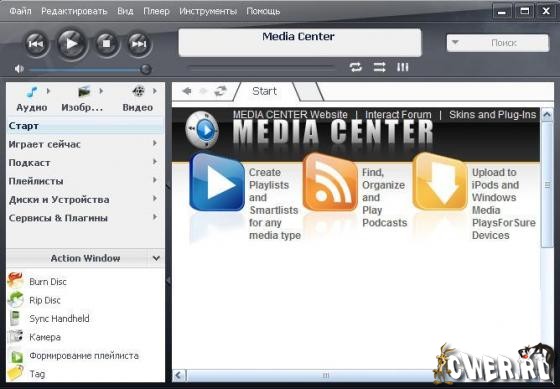The height and width of the screenshot is (389, 560).
Task: Select the Изобр... images icon
Action: tap(84, 92)
